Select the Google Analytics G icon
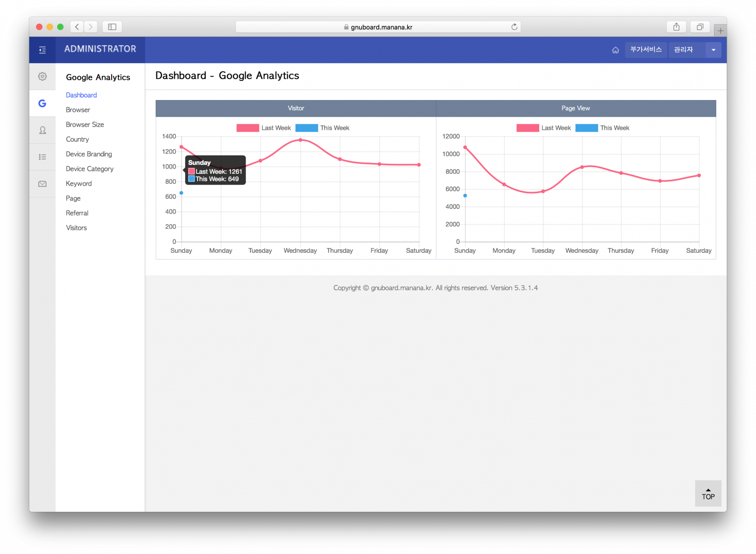 [x=43, y=103]
